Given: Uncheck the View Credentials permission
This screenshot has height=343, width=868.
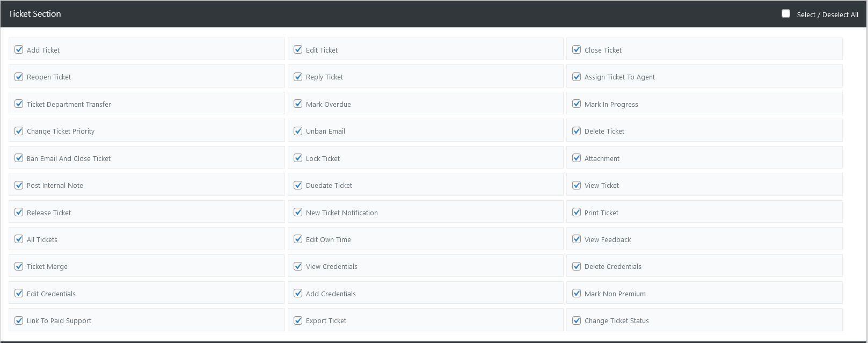Looking at the screenshot, I should (x=298, y=266).
